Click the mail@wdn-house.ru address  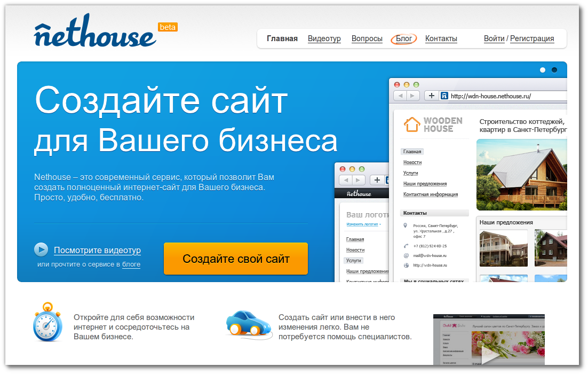430,256
